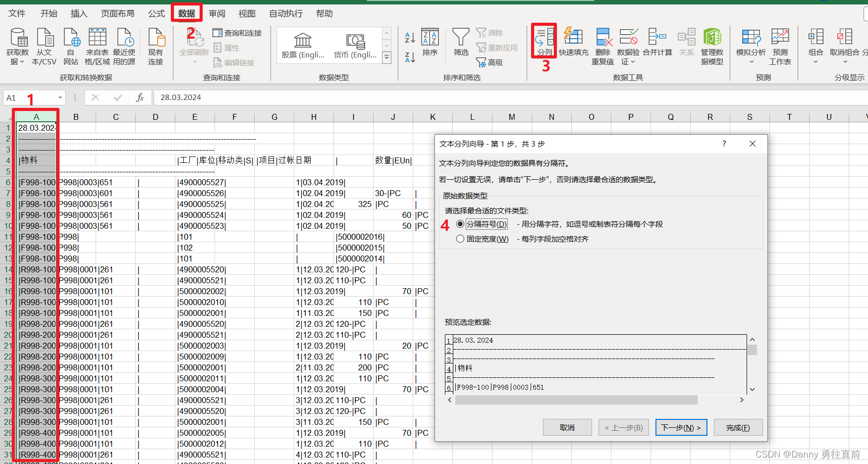Click From Web (自网站) icon
Image resolution: width=868 pixels, height=464 pixels.
pyautogui.click(x=71, y=38)
